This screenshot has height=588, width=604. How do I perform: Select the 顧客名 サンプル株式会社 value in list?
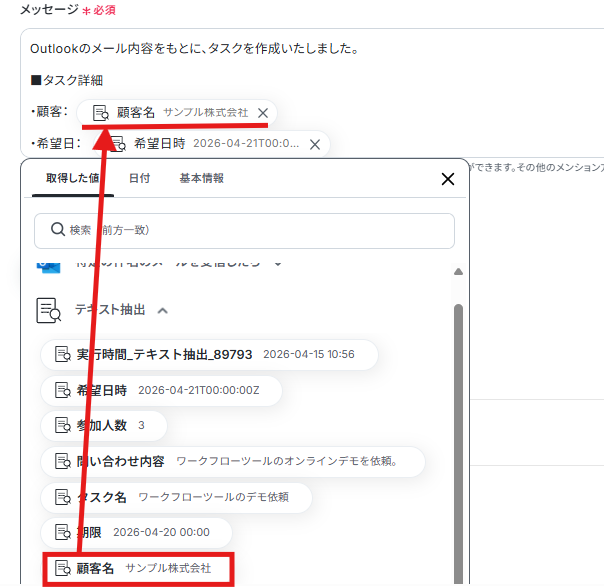138,569
